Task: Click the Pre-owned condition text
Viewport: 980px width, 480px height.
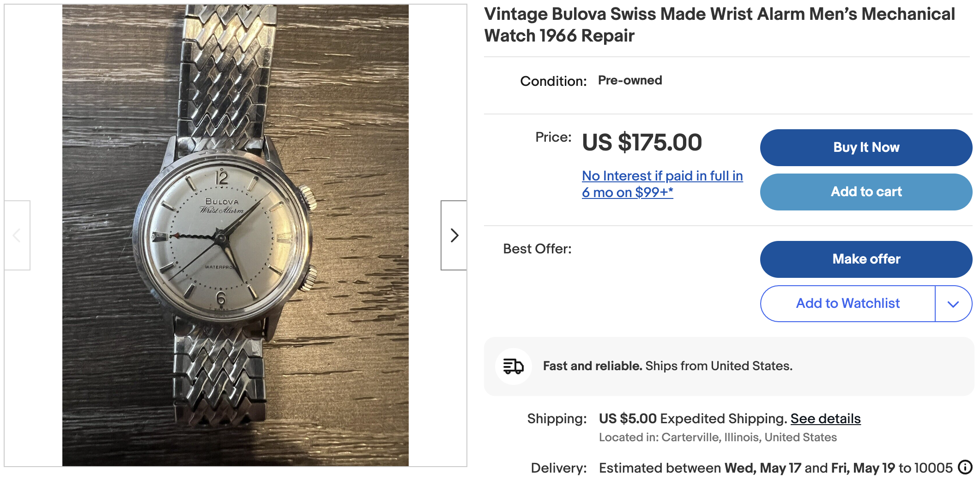Action: [630, 80]
